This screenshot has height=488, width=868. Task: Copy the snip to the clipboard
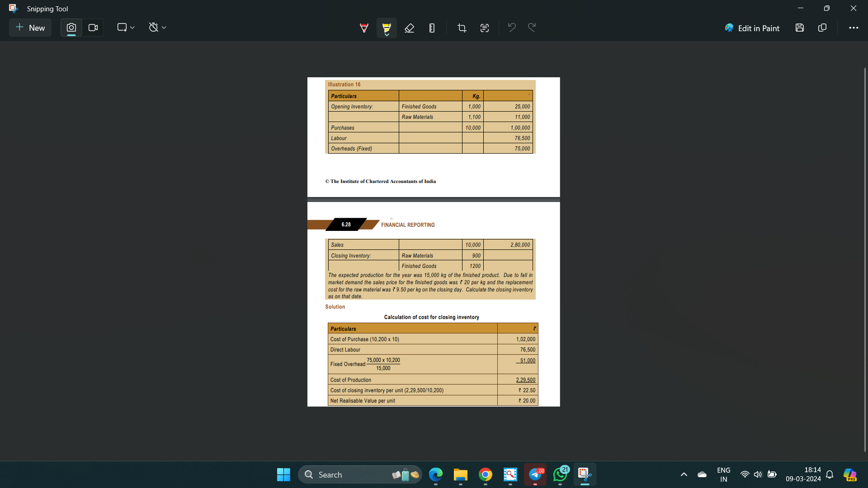click(x=822, y=28)
